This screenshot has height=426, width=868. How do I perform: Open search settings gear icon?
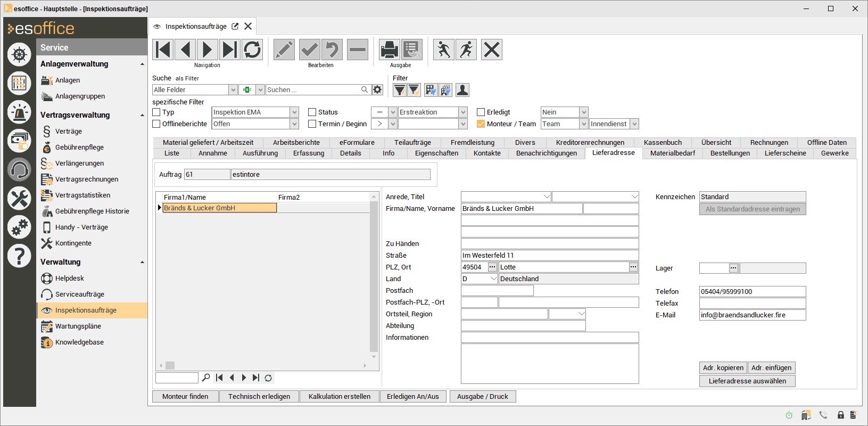click(x=377, y=89)
